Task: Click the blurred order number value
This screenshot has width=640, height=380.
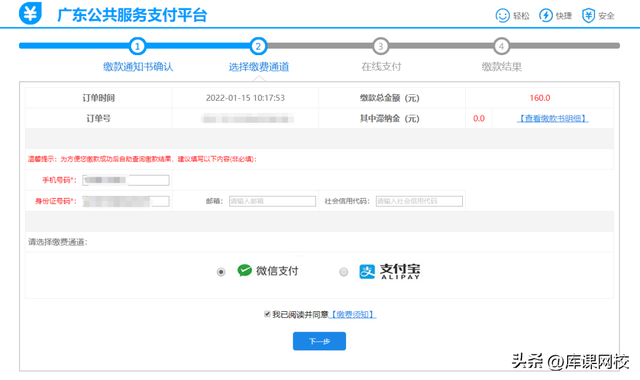Action: (247, 119)
